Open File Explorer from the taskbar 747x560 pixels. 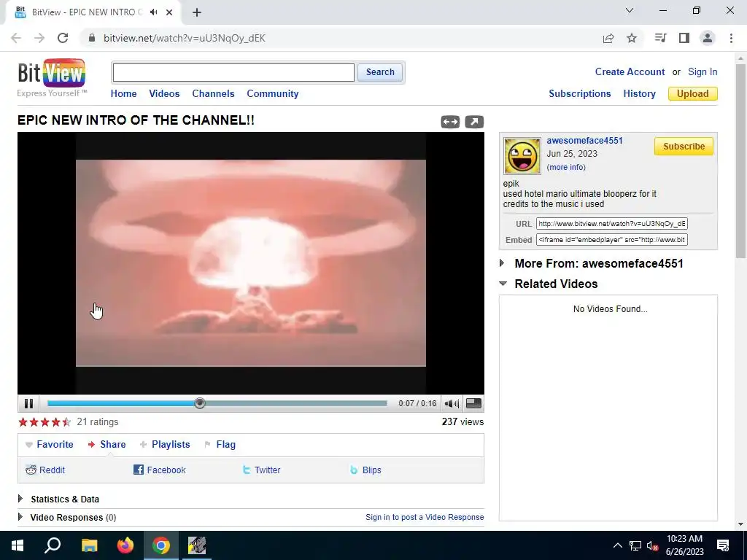coord(89,545)
